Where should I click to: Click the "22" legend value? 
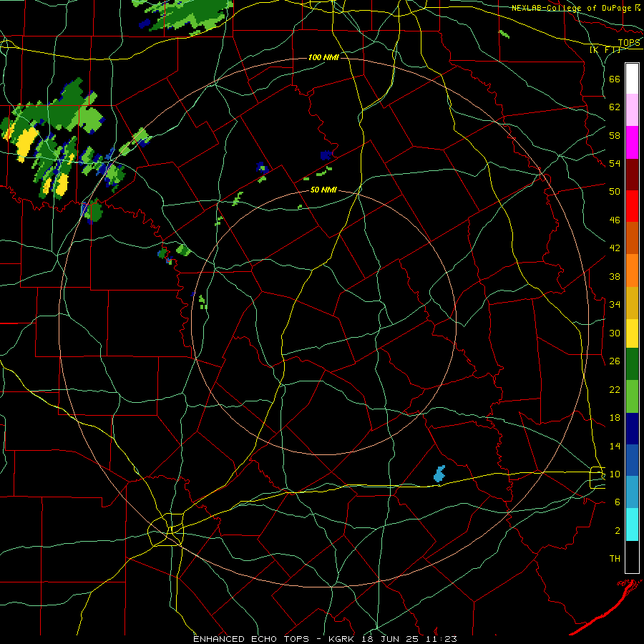point(615,389)
